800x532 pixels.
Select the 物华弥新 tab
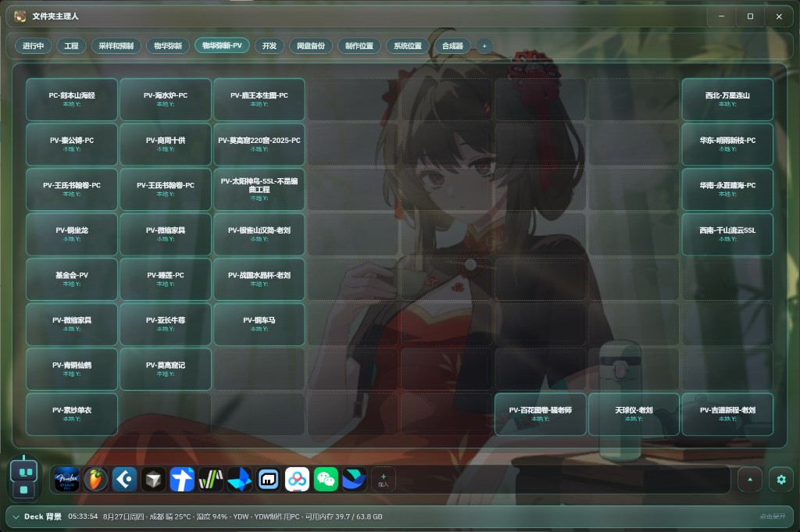pos(168,46)
